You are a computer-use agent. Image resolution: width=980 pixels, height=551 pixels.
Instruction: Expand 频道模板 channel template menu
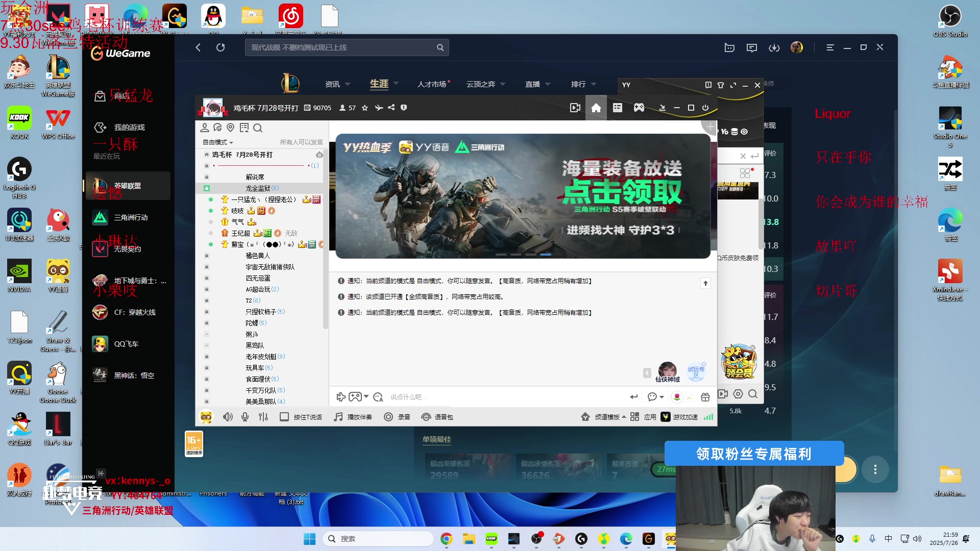point(603,417)
